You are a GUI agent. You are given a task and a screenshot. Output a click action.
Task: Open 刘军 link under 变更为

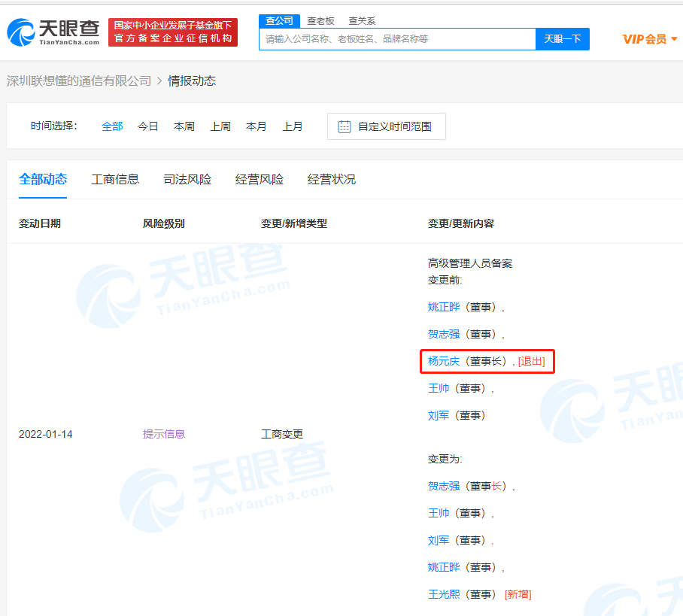coord(439,540)
